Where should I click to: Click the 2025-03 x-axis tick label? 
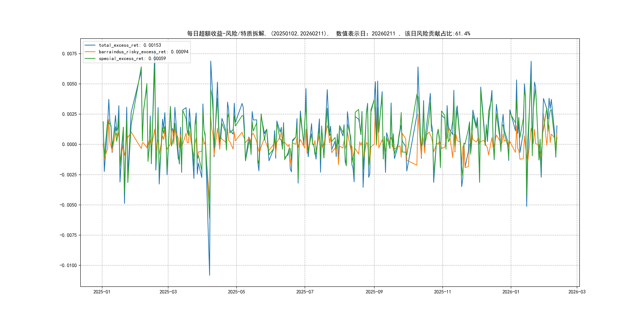tap(168, 292)
